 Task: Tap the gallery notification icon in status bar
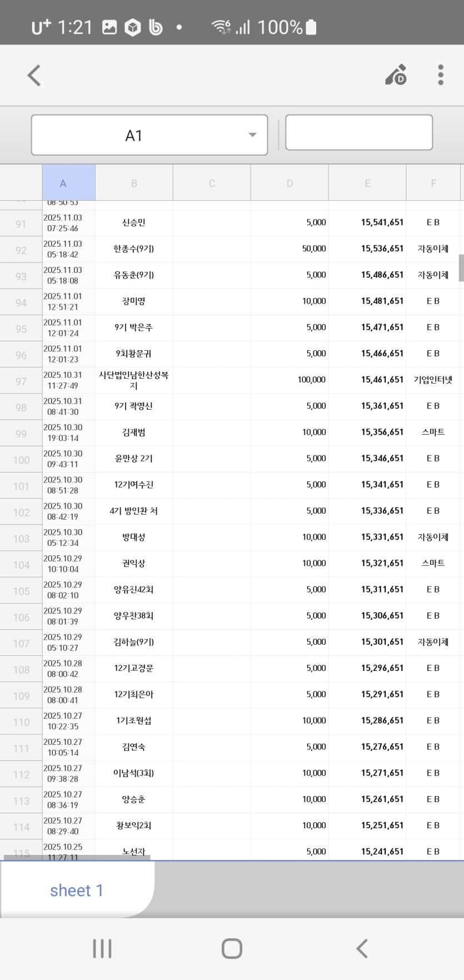click(109, 27)
